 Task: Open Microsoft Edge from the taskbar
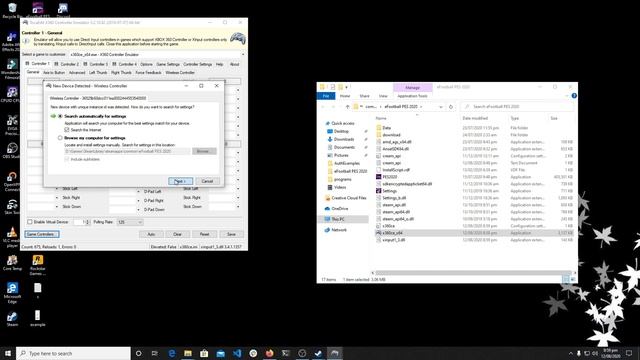172,353
